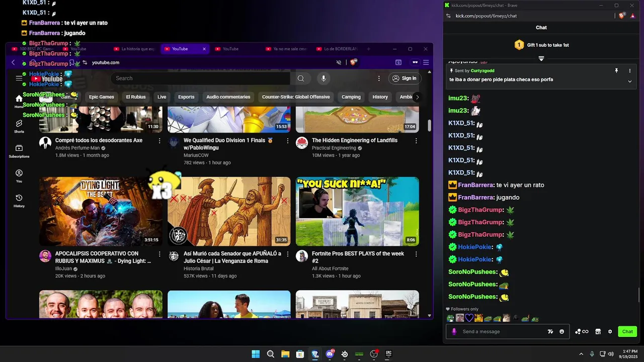Open the Andrés Perfume-Man channel link

(x=77, y=148)
